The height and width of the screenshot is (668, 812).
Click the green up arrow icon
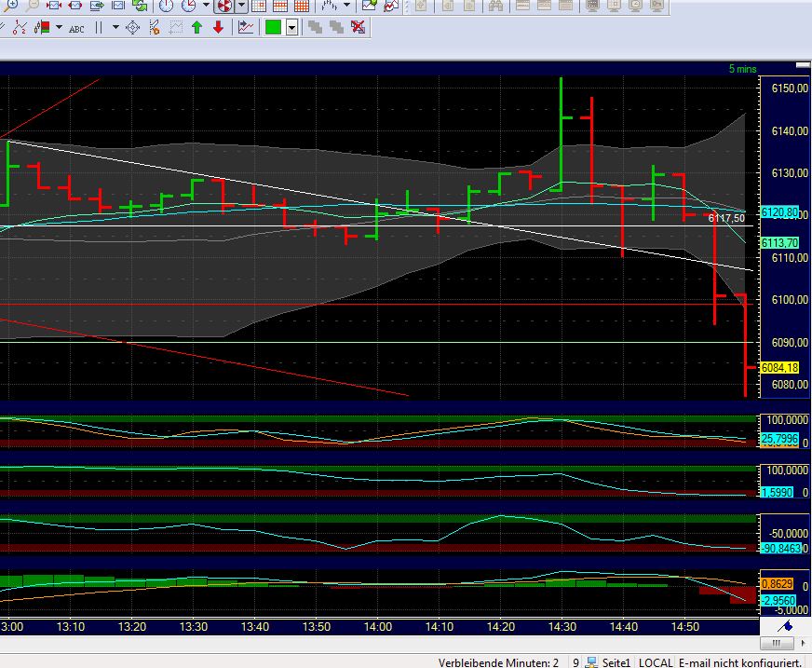point(196,27)
